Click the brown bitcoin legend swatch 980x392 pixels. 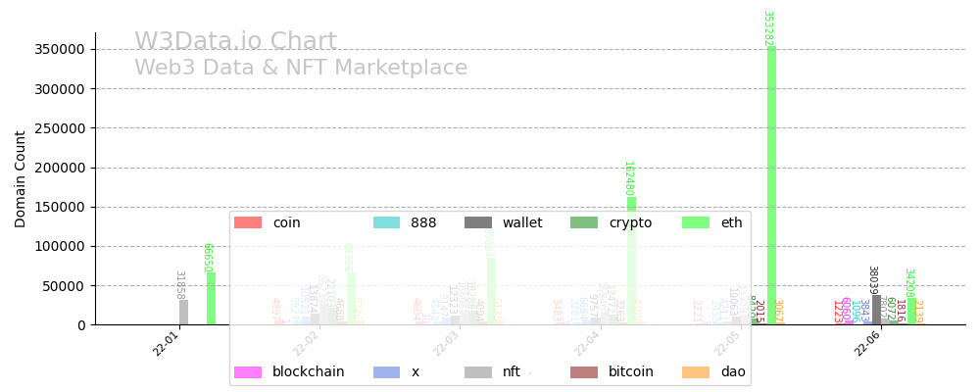(584, 372)
